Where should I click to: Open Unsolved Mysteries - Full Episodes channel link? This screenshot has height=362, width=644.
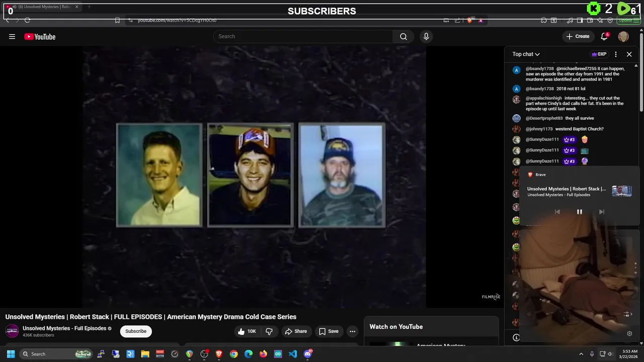pos(64,328)
